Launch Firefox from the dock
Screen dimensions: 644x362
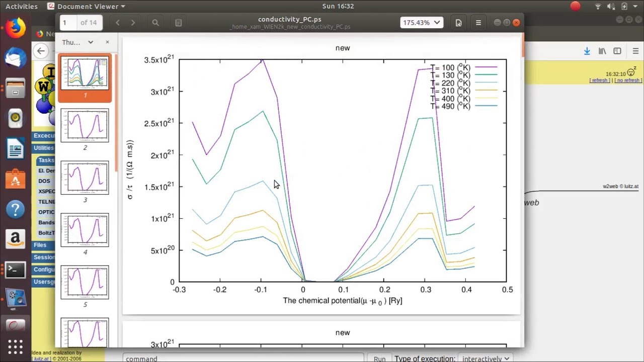tap(15, 28)
